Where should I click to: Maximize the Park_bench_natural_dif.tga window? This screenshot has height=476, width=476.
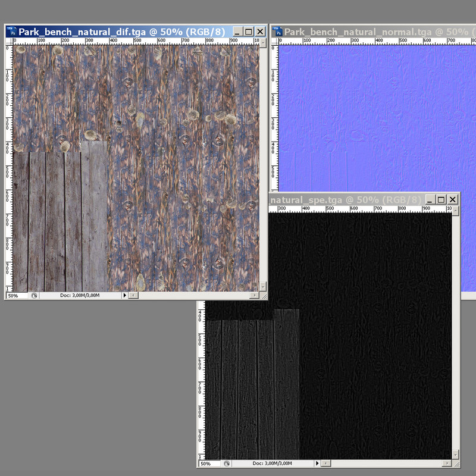coord(249,32)
